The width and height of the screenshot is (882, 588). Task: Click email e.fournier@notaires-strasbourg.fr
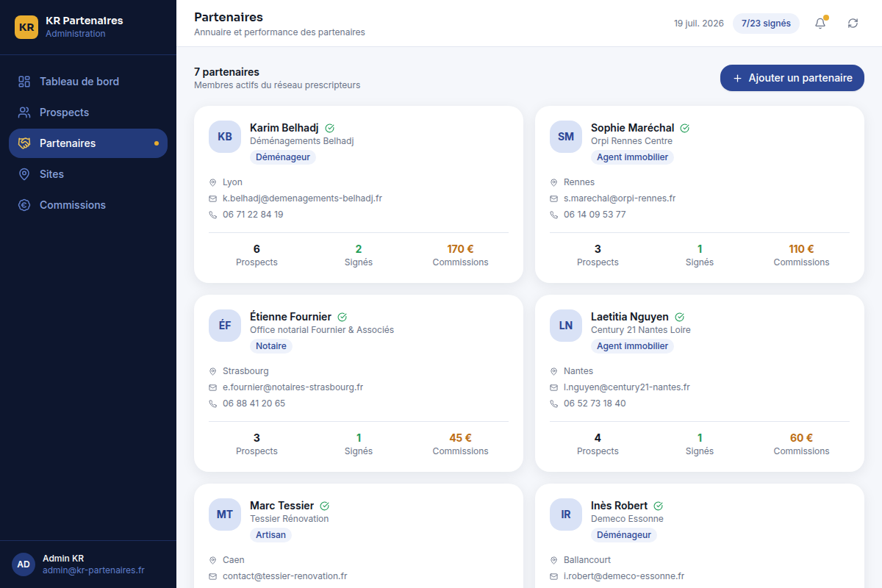[x=293, y=387]
